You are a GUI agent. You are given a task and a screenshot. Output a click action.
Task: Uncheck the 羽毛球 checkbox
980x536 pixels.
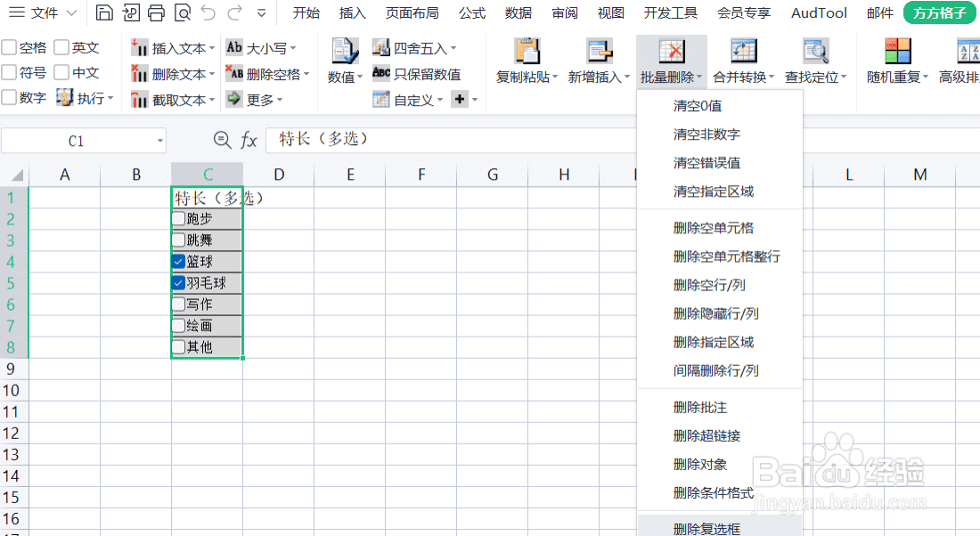(x=179, y=283)
